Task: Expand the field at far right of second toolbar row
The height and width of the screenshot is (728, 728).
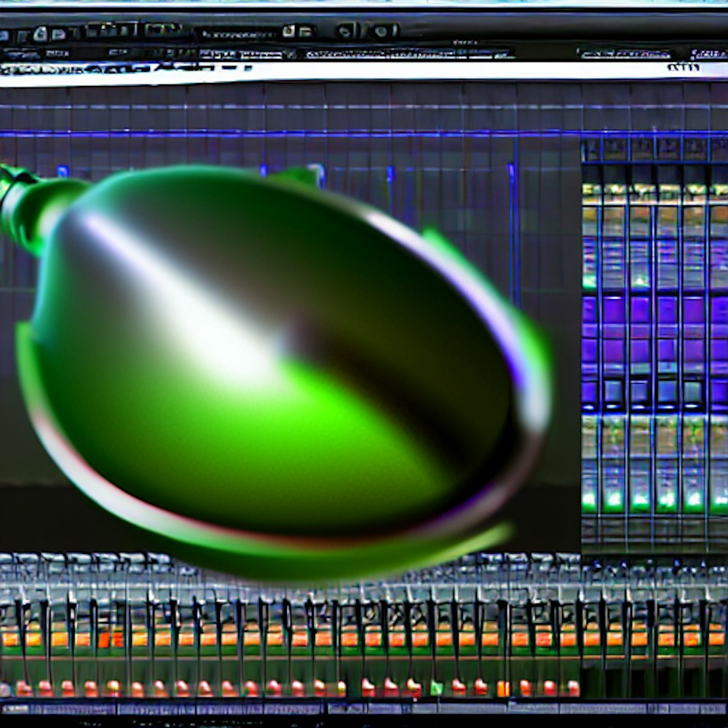Action: (708, 54)
